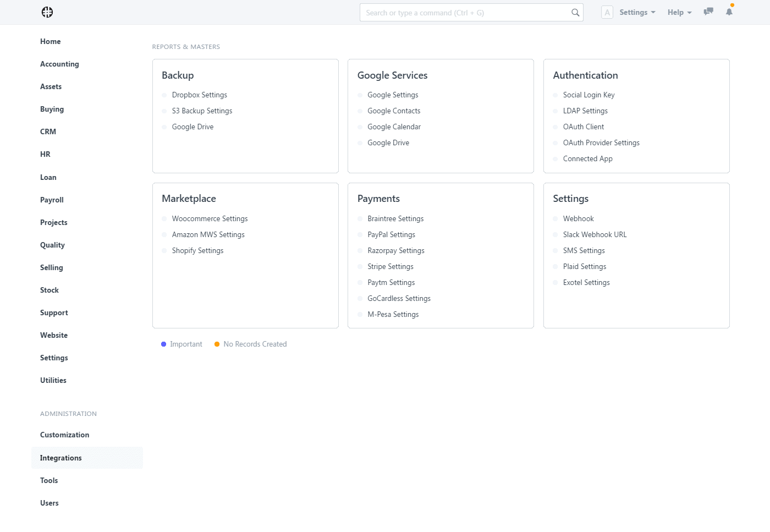
Task: Click the blue Important legend dot
Action: [163, 344]
